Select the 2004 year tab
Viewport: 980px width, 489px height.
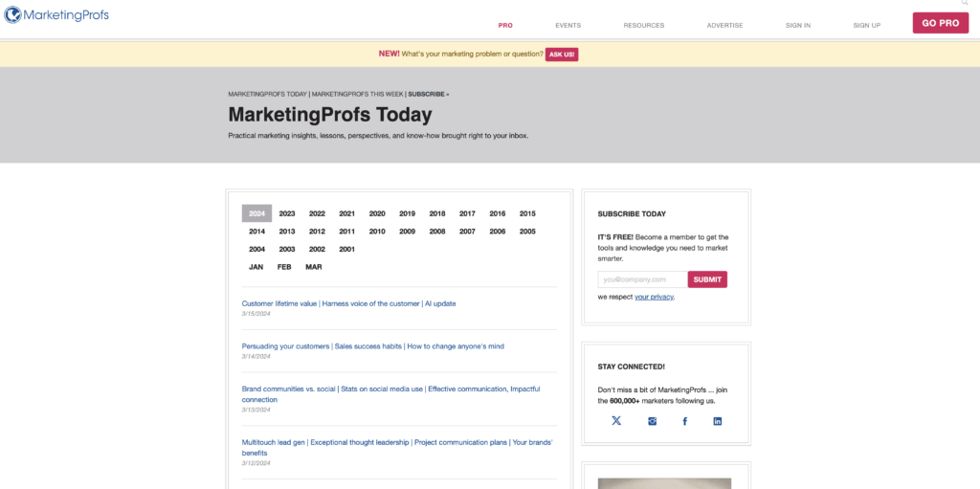click(256, 249)
